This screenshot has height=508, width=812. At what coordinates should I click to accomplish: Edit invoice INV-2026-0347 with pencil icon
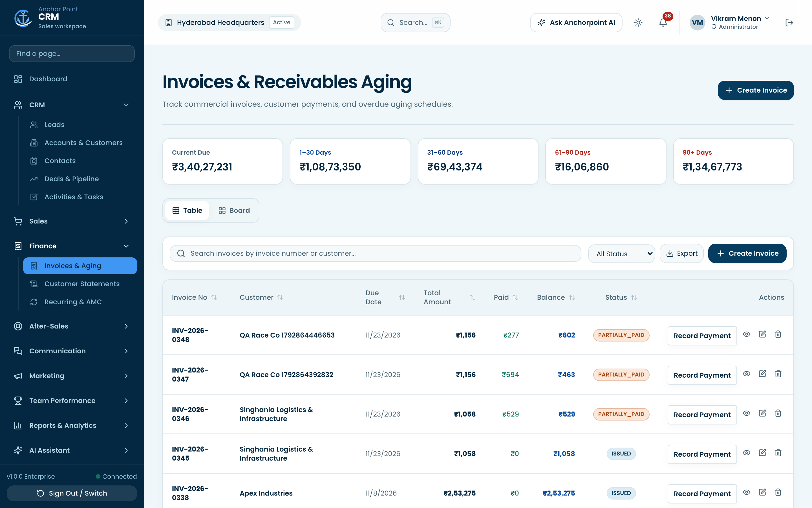tap(762, 374)
